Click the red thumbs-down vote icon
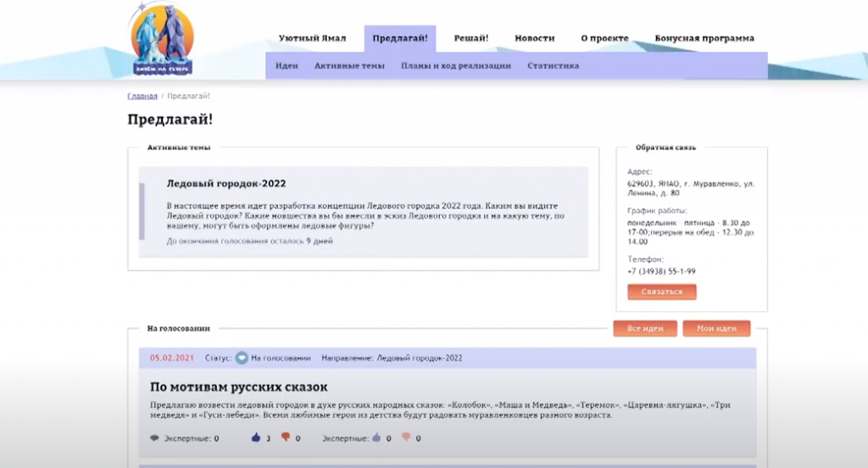This screenshot has width=868, height=468. pos(286,438)
